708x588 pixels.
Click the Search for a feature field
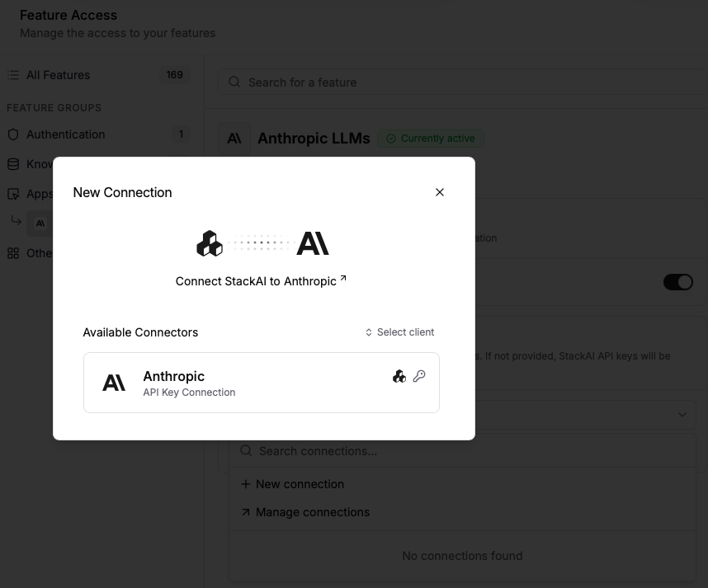click(462, 82)
